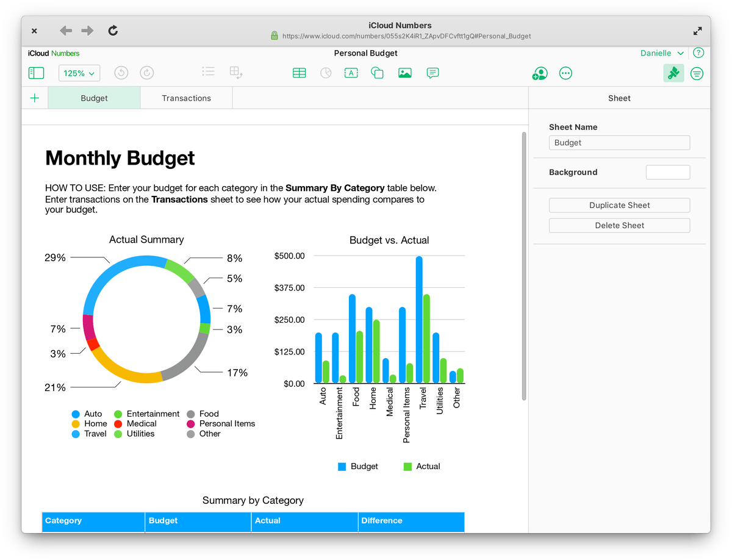The image size is (732, 560).
Task: Click the Duplicate Sheet button
Action: (619, 206)
